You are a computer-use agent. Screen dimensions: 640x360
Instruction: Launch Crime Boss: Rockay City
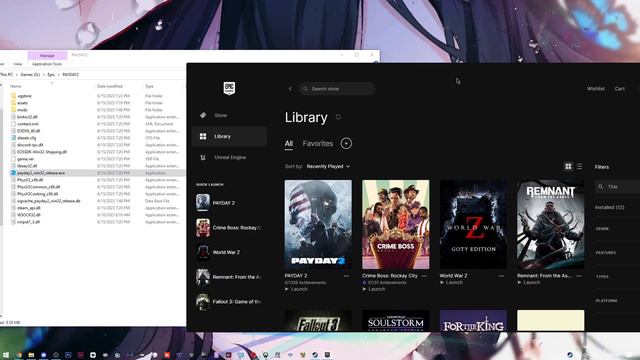pos(374,289)
